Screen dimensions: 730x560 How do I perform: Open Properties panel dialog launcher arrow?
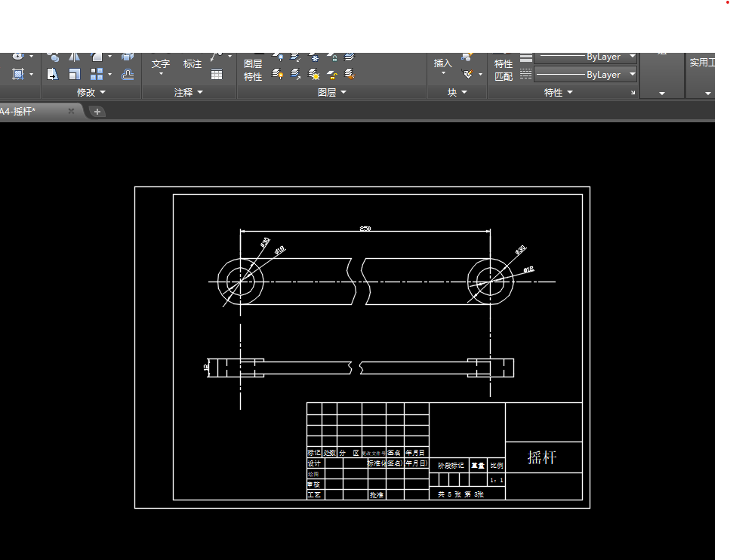(x=633, y=93)
